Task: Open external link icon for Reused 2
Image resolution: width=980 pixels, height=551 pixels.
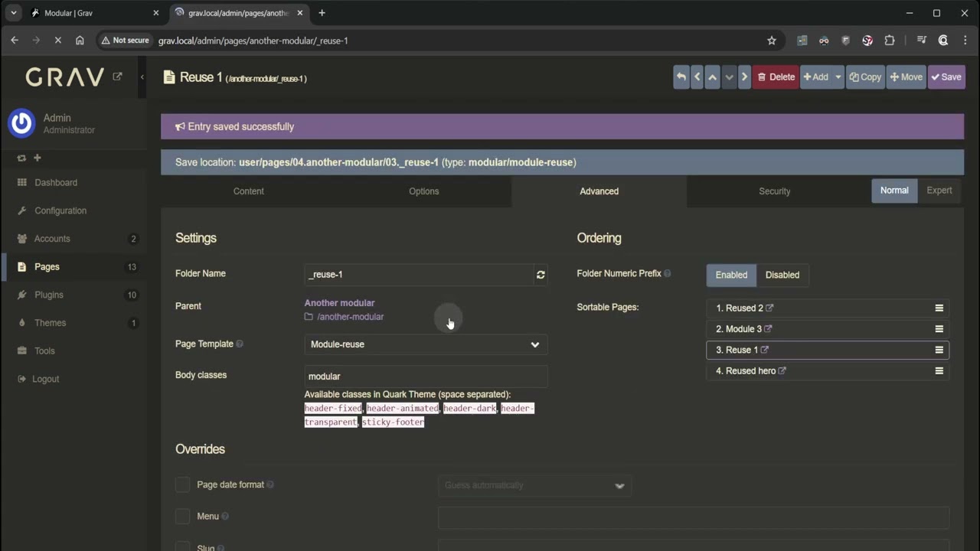Action: pyautogui.click(x=769, y=308)
